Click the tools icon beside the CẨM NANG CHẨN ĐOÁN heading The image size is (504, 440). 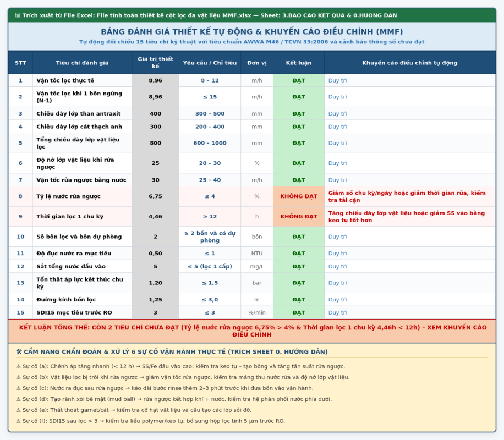[19, 352]
